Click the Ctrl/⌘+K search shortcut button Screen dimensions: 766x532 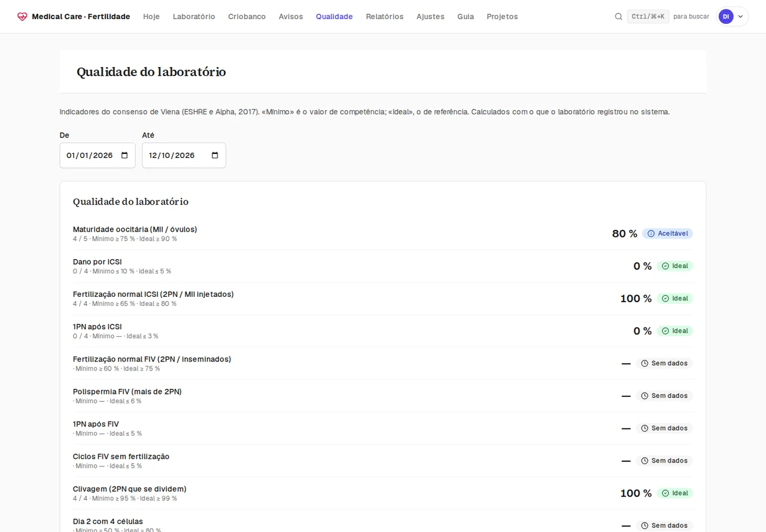[648, 17]
